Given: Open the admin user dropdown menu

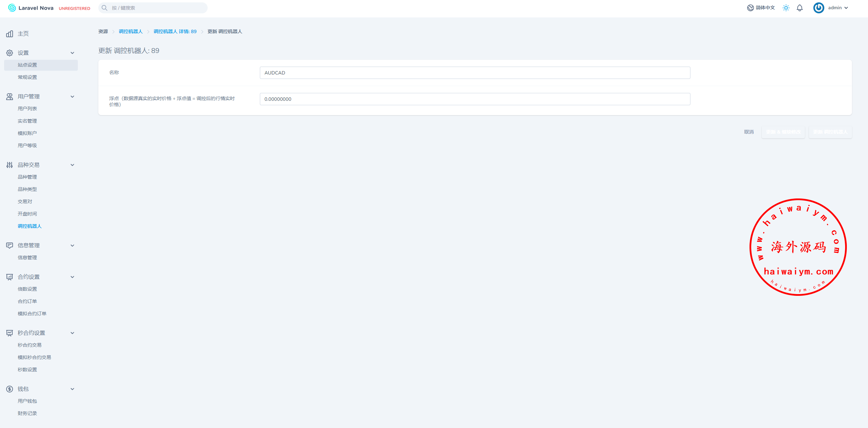Looking at the screenshot, I should click(x=838, y=8).
